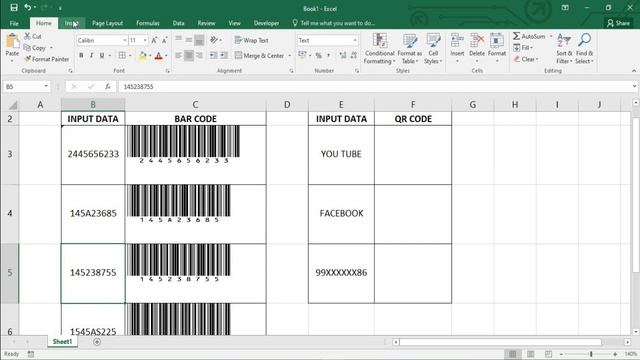
Task: Switch to the Review tab
Action: pyautogui.click(x=206, y=23)
